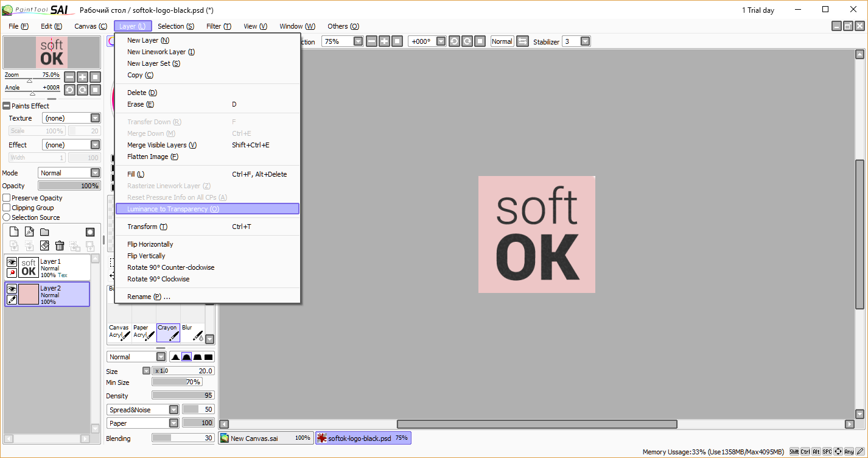Hide Layer1 using its eye icon
This screenshot has width=868, height=458.
(x=12, y=262)
